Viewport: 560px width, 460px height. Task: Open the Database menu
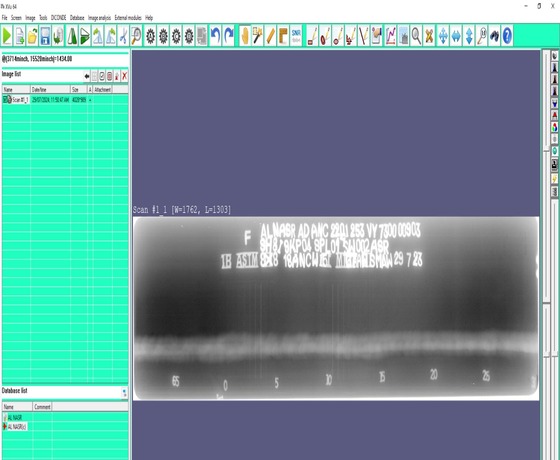[x=77, y=18]
